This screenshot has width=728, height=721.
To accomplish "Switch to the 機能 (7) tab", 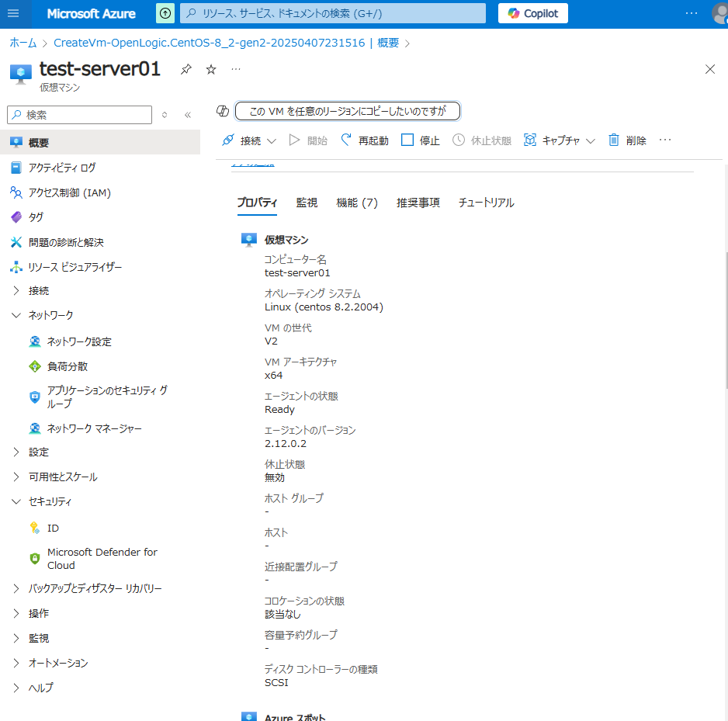I will tap(356, 203).
